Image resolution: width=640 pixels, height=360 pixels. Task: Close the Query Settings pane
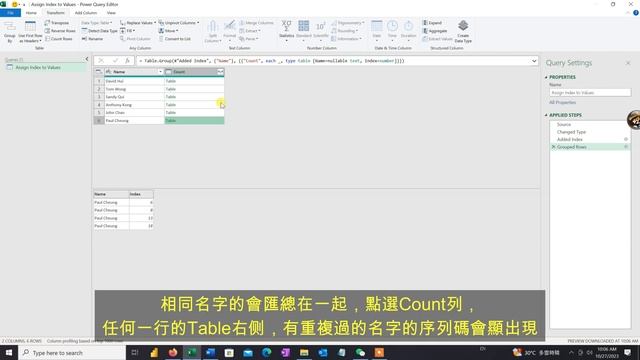628,63
